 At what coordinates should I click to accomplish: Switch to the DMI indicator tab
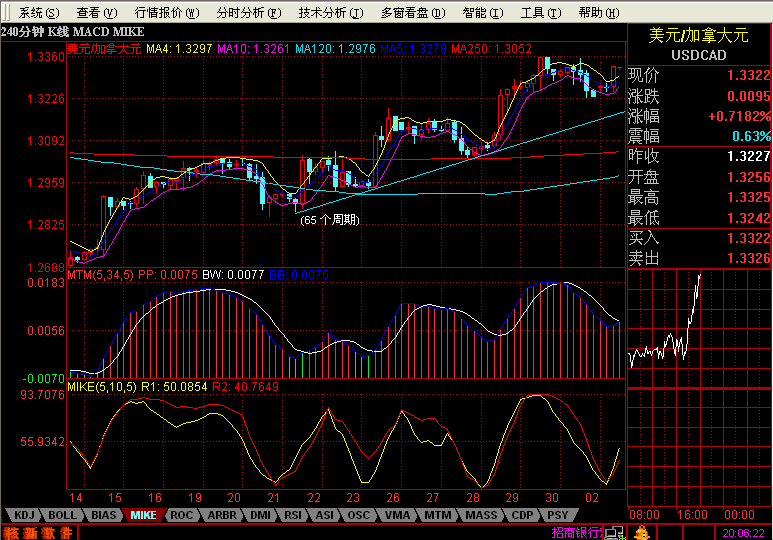[x=260, y=515]
